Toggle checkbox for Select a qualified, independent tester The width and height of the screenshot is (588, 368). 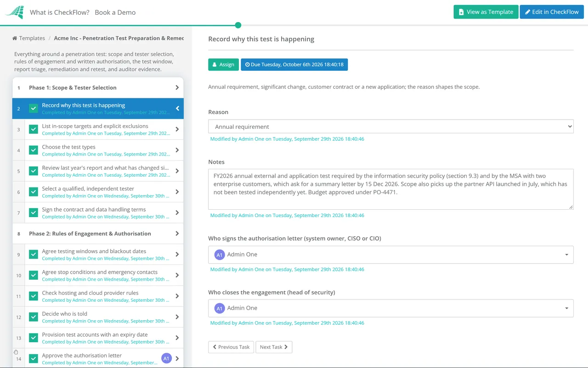coord(34,192)
